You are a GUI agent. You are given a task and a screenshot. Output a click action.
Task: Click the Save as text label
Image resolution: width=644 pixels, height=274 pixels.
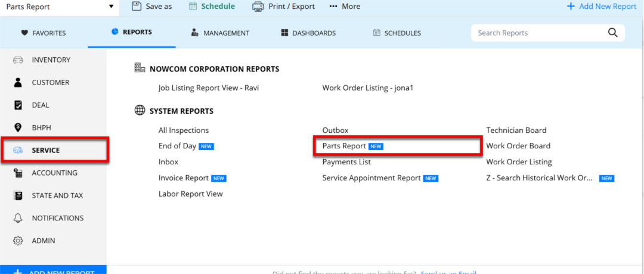tap(159, 7)
